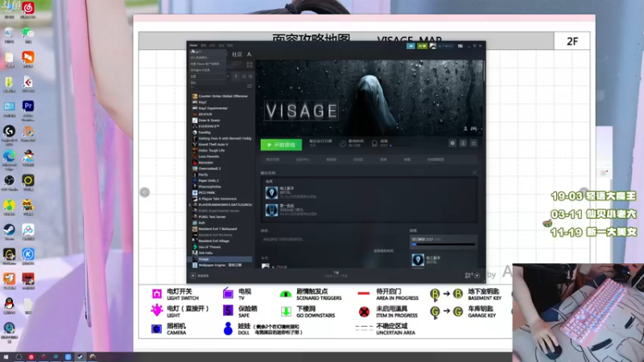644x362 pixels.
Task: Open the library filter sliders icon
Action: [250, 86]
